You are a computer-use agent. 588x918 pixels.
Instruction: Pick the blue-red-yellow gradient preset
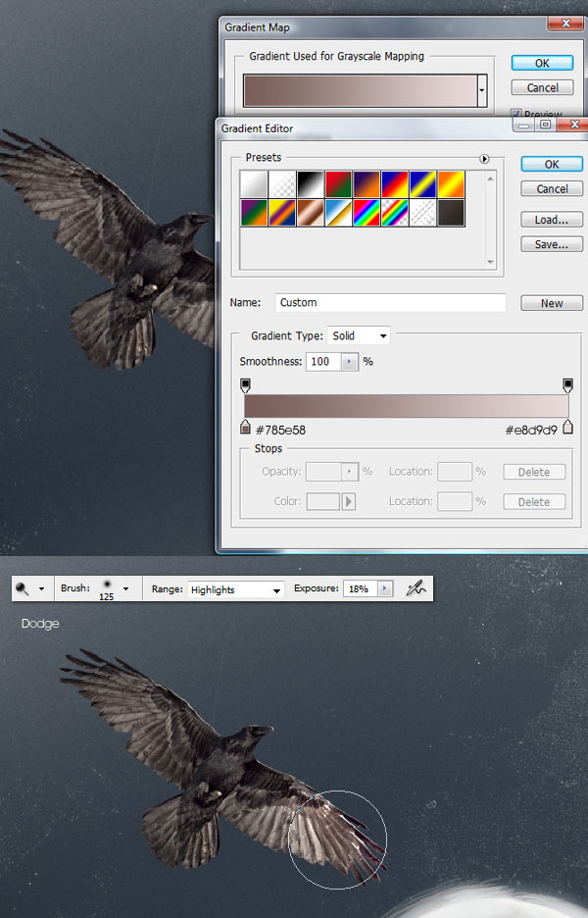pos(395,183)
